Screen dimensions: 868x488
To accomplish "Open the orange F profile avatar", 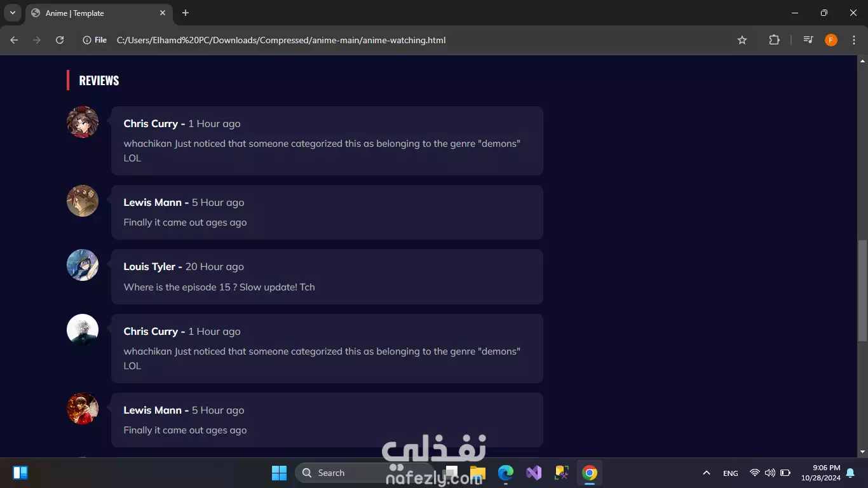I will tap(831, 40).
